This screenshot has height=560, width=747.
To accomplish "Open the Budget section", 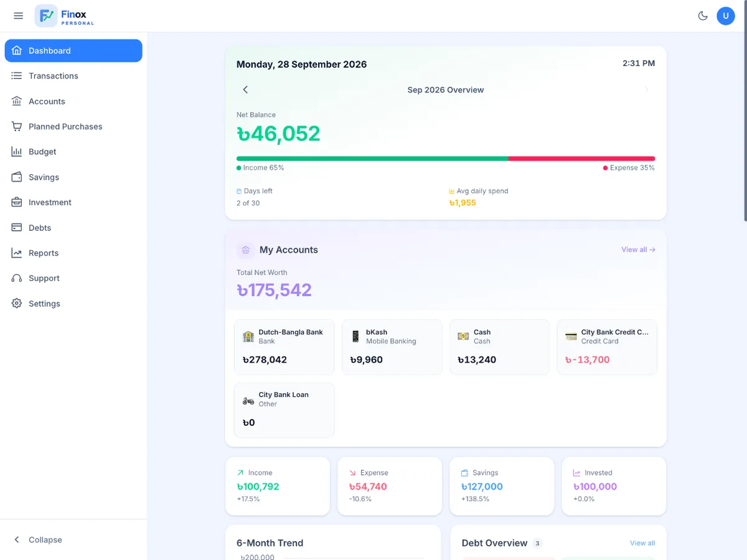I will [73, 152].
